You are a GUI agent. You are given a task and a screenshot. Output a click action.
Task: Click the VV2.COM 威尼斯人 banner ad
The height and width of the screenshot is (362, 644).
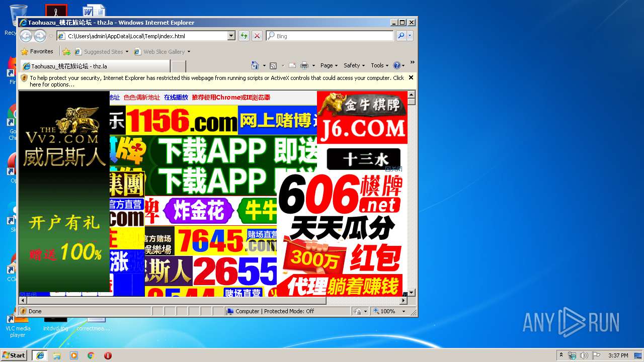point(64,191)
